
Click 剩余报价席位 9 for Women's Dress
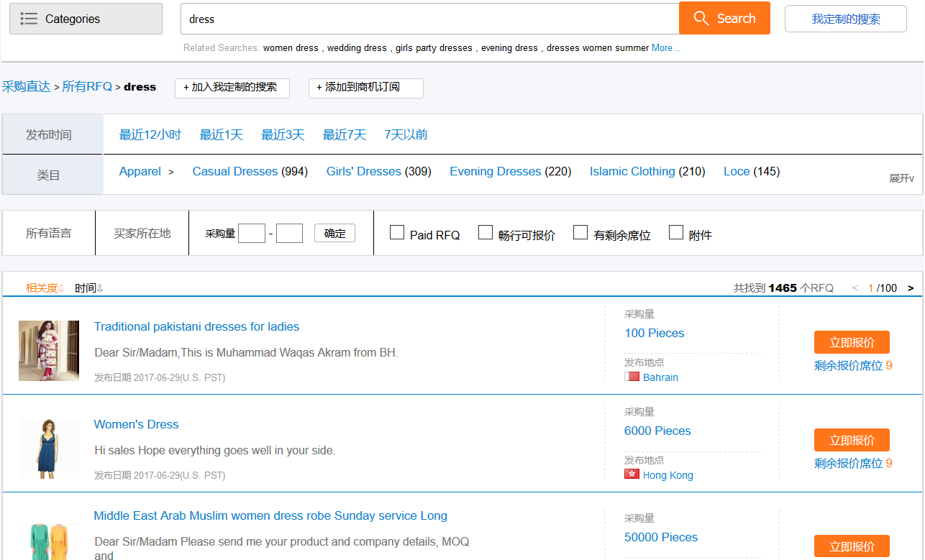[x=853, y=463]
